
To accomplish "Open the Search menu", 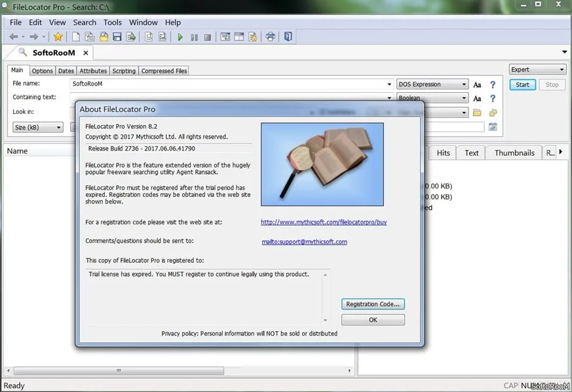I will tap(85, 23).
